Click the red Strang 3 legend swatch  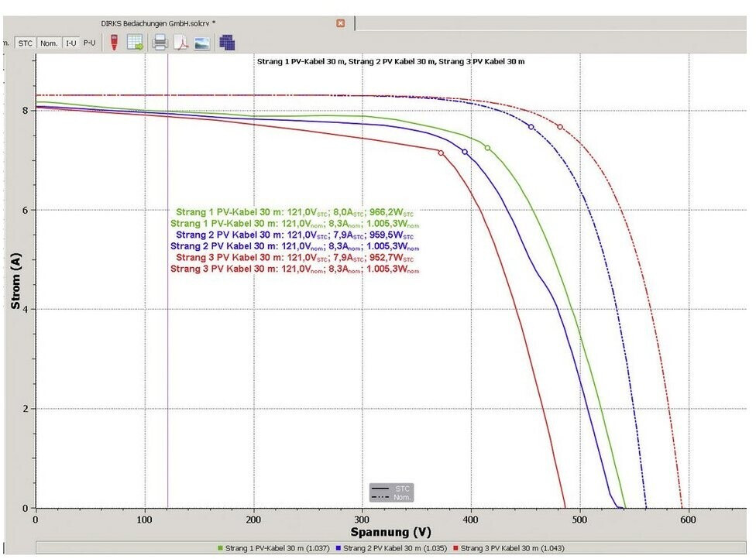tap(455, 548)
